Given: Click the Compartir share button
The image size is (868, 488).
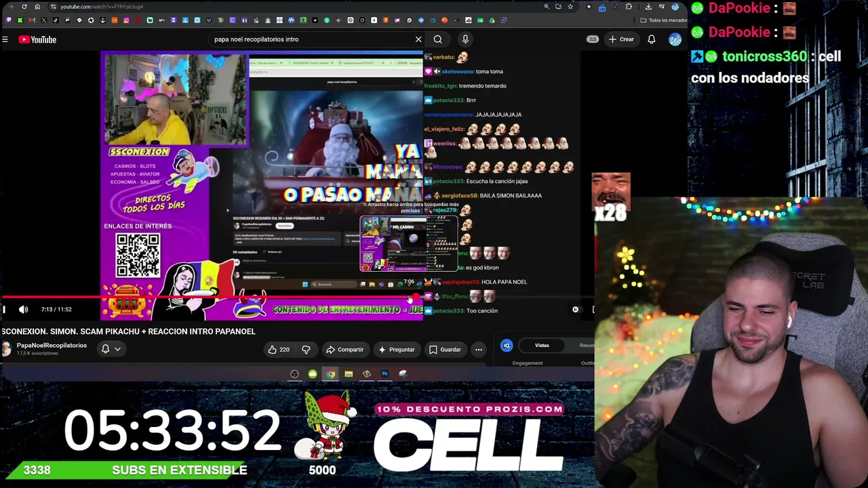Looking at the screenshot, I should tap(345, 350).
